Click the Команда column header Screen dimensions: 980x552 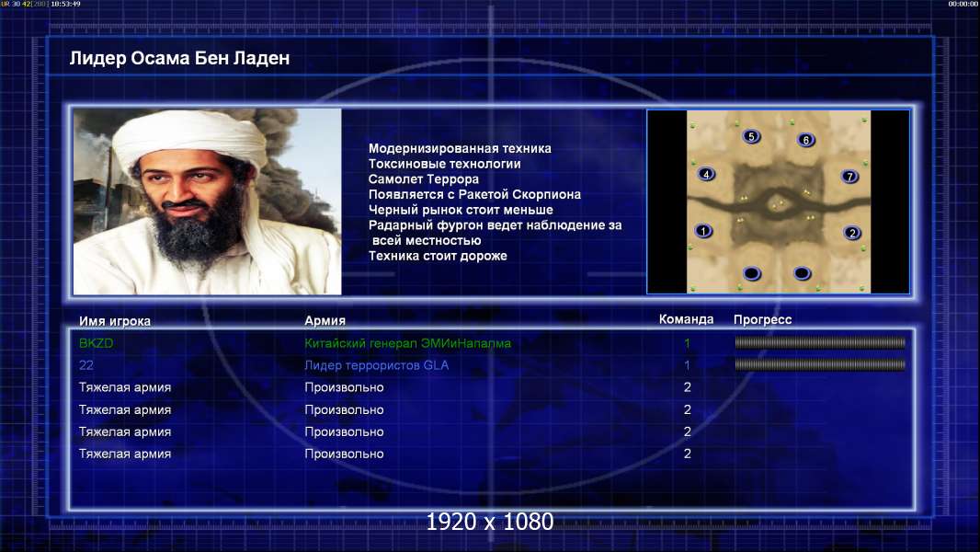pos(686,319)
